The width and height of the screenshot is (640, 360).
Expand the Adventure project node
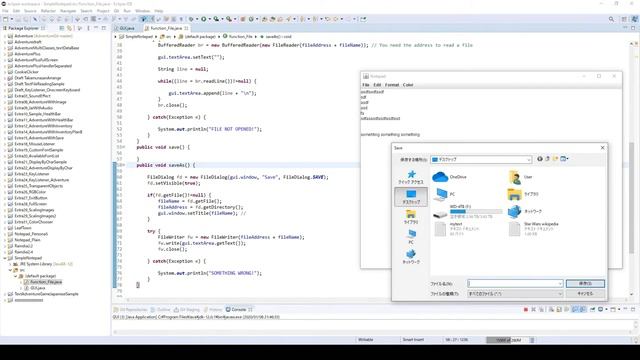[5, 36]
